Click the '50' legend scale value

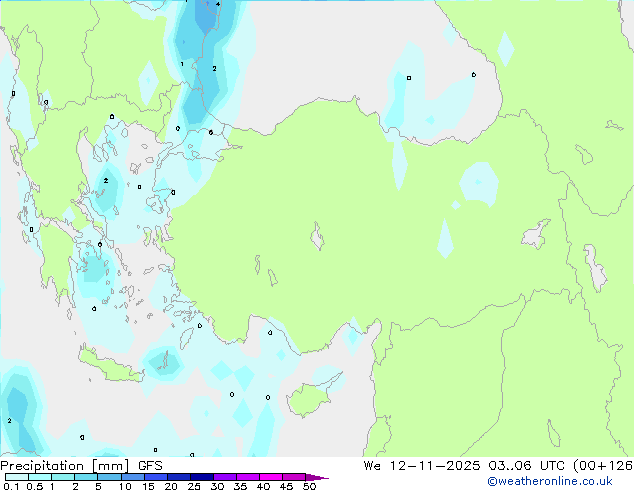click(x=309, y=486)
